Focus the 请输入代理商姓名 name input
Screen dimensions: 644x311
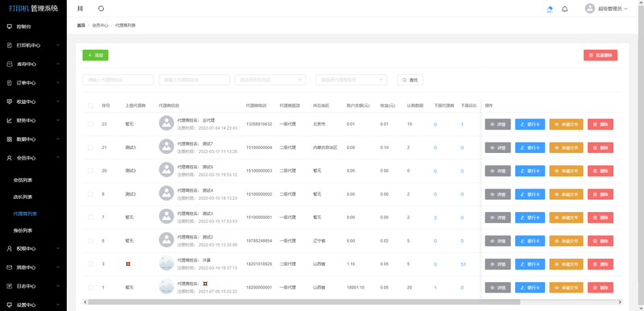coord(194,80)
